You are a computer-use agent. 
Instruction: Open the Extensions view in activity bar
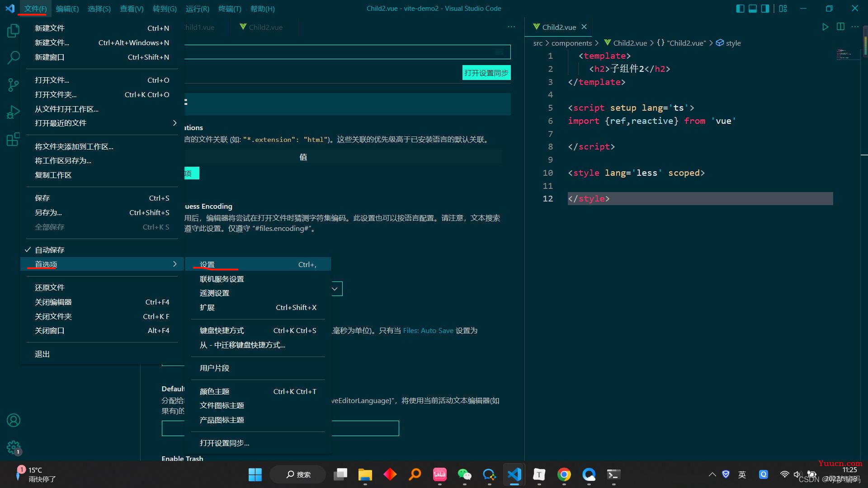(13, 139)
